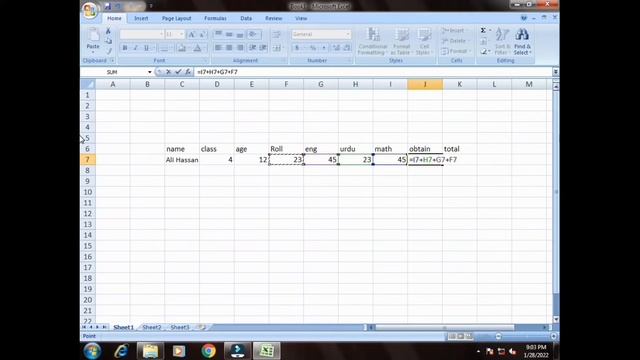Click the AutoSum sigma icon
This screenshot has width=640, height=360.
(x=483, y=31)
